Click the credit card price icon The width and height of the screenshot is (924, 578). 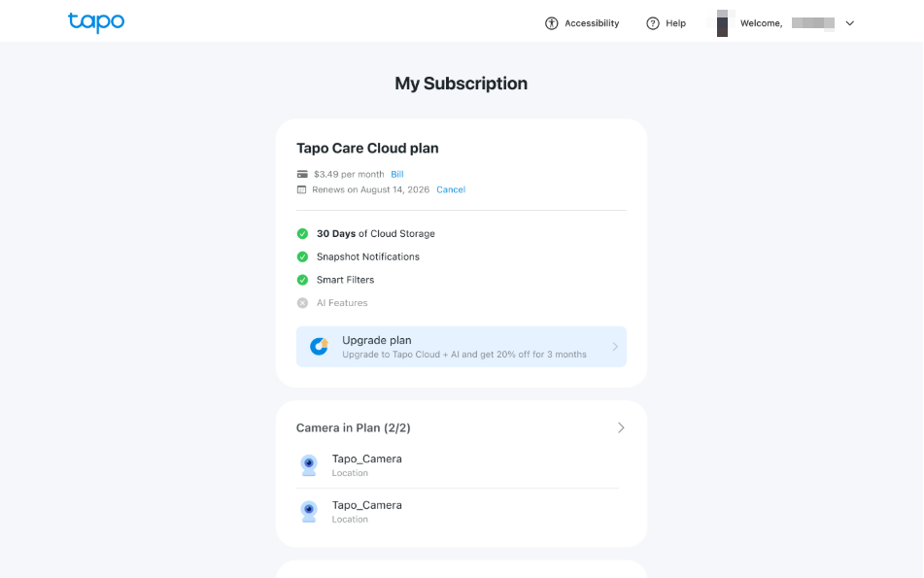coord(302,175)
